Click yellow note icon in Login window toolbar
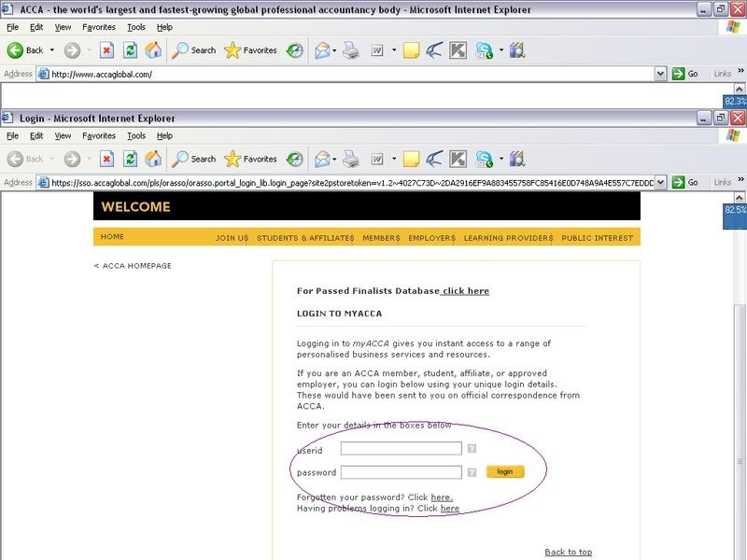Viewport: 747px width, 560px height. pyautogui.click(x=411, y=159)
